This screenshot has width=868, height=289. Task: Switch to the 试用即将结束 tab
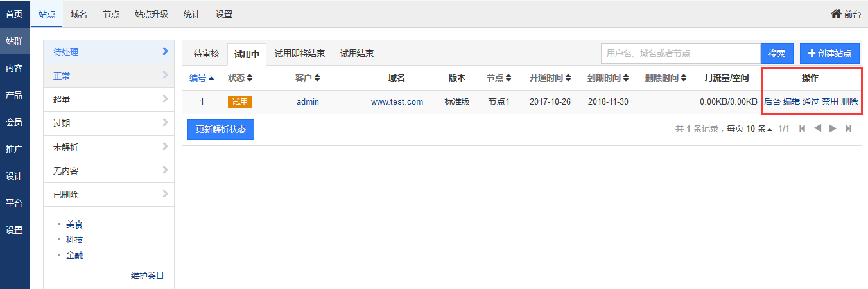[299, 54]
